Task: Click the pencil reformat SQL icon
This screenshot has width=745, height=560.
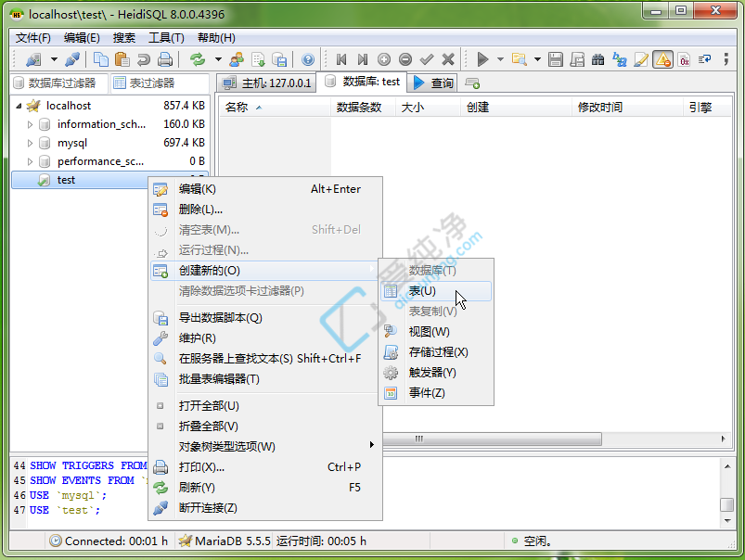Action: [x=641, y=59]
